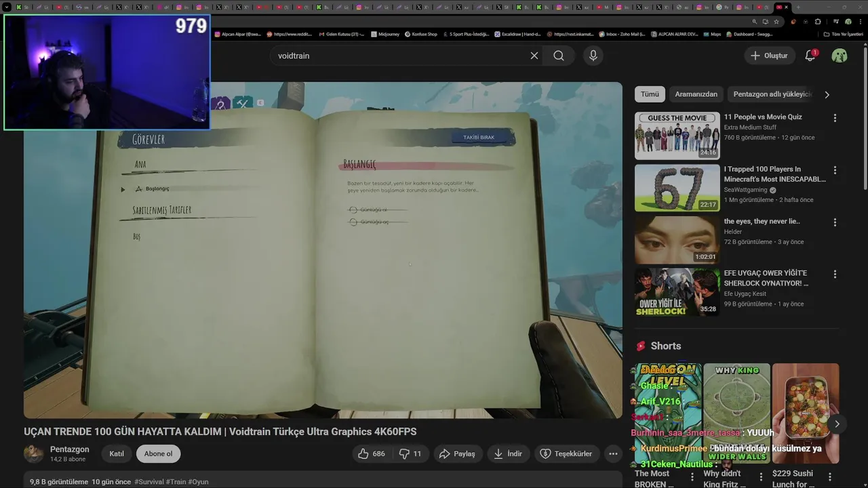
Task: Open options for The Most BROKEN short
Action: 692,477
